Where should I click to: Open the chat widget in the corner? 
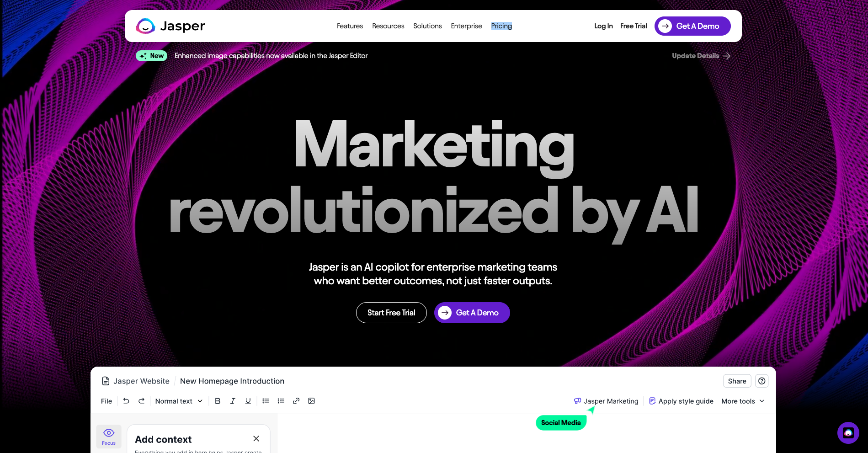(x=848, y=432)
